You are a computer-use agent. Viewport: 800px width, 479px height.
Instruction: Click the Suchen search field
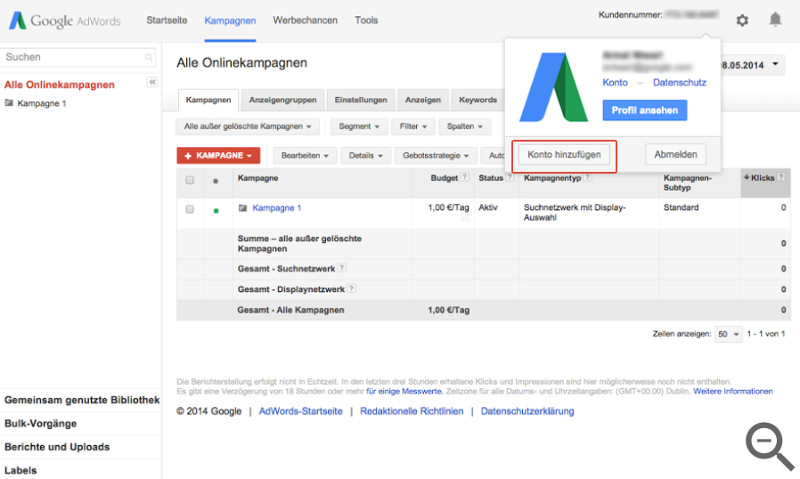click(78, 57)
